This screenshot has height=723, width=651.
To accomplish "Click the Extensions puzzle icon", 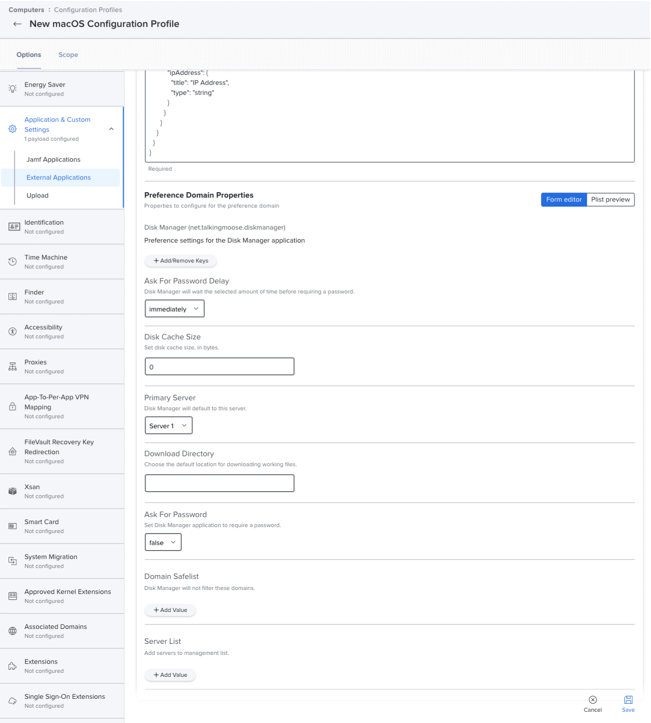I will pos(12,666).
